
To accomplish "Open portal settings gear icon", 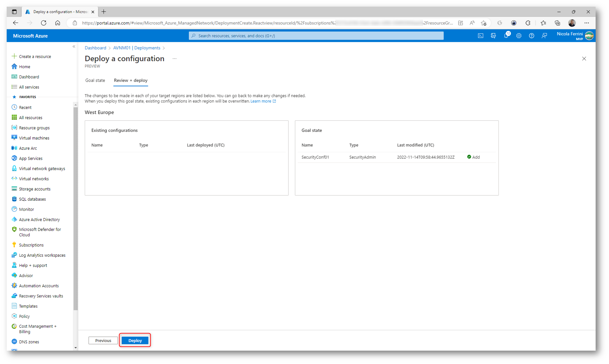I will click(519, 36).
